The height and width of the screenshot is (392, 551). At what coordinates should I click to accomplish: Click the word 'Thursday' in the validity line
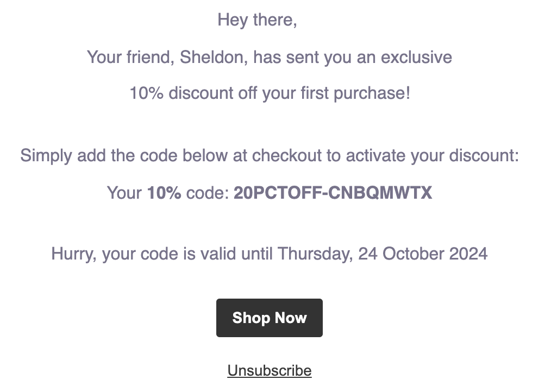click(315, 254)
